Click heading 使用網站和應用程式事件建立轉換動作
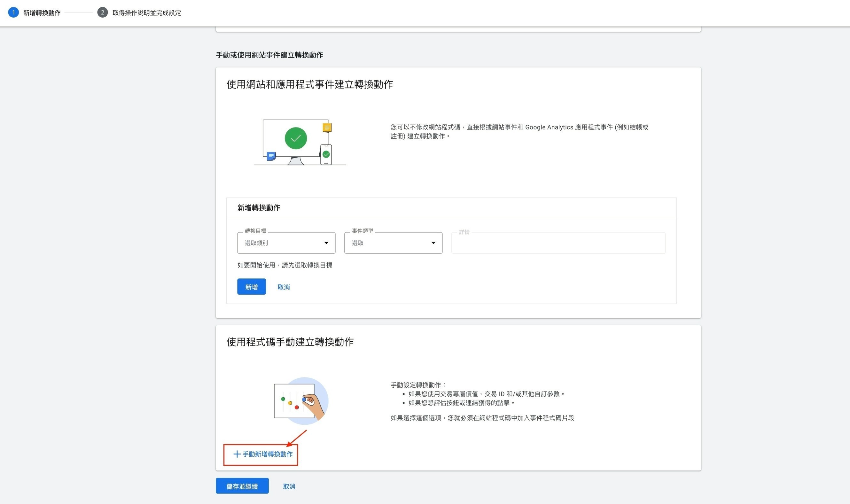The height and width of the screenshot is (504, 850). click(x=309, y=84)
